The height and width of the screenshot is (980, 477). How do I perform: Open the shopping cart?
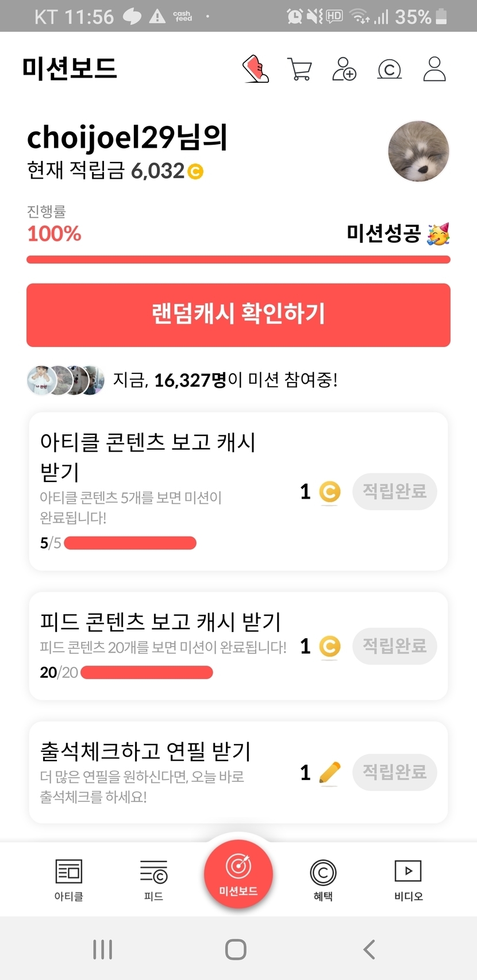(299, 70)
